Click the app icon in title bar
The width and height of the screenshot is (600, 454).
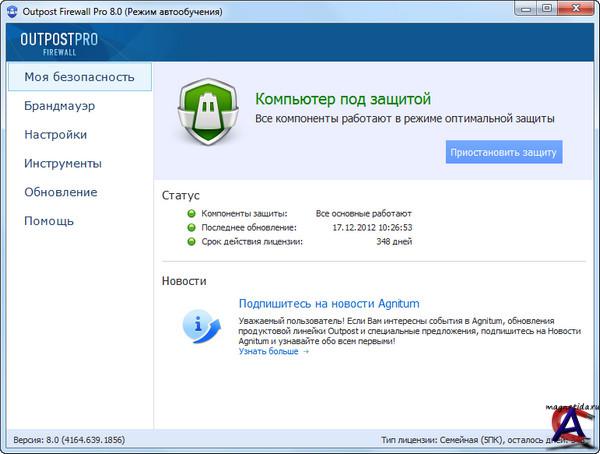[x=13, y=11]
